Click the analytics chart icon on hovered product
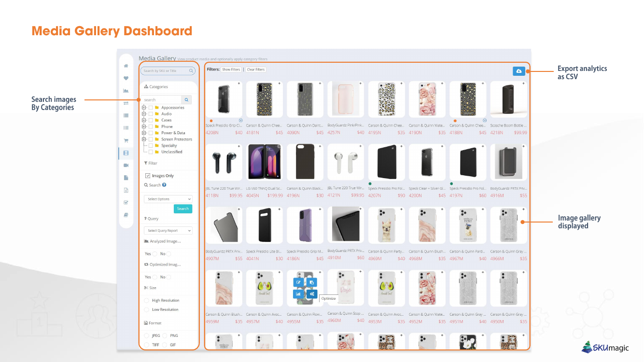The image size is (644, 362). click(299, 294)
